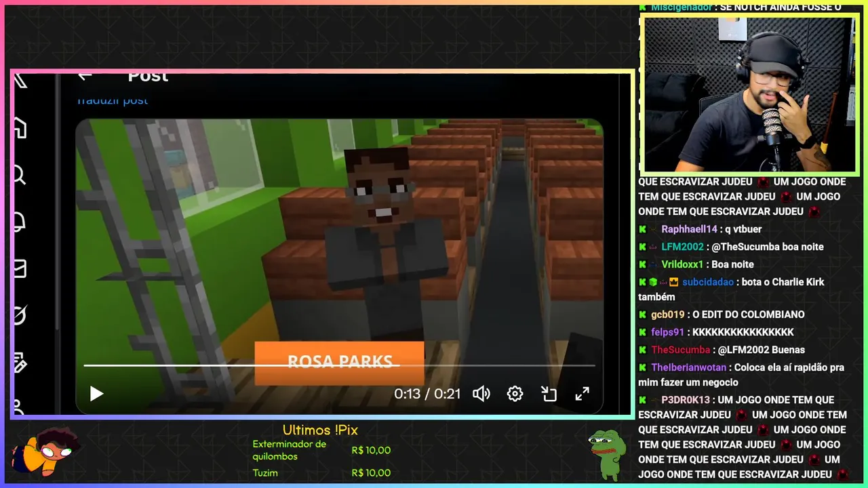Screen dimensions: 868x488
Task: Click the KKKKKKKKKKKKKKKK chat message
Action: click(x=743, y=332)
